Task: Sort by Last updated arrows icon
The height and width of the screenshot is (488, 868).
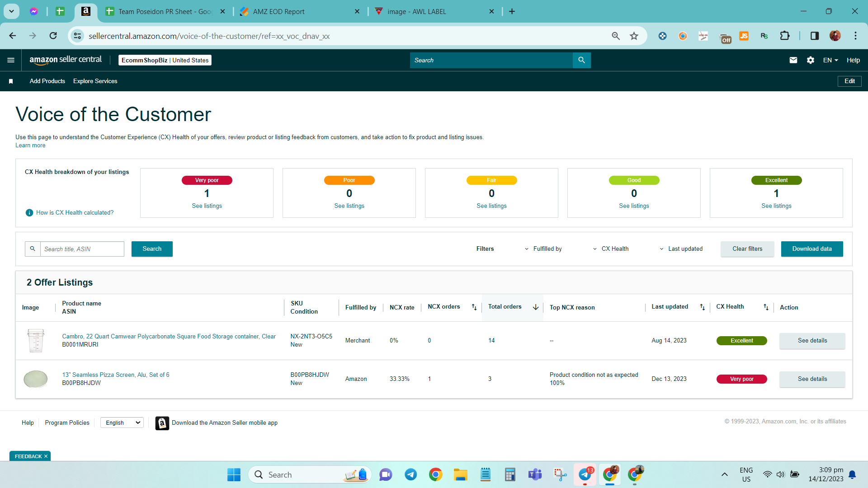Action: (x=703, y=307)
